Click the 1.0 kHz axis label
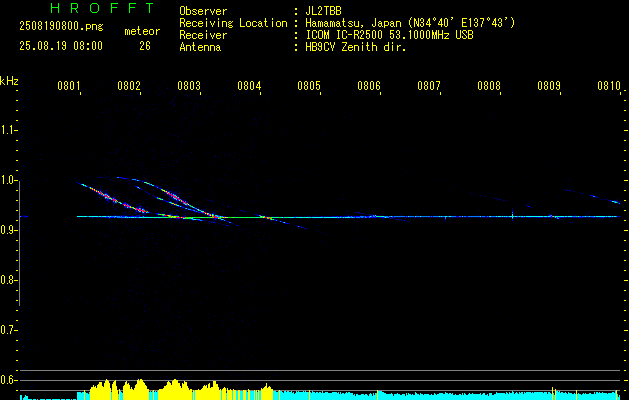Image resolution: width=629 pixels, height=400 pixels. coord(8,180)
